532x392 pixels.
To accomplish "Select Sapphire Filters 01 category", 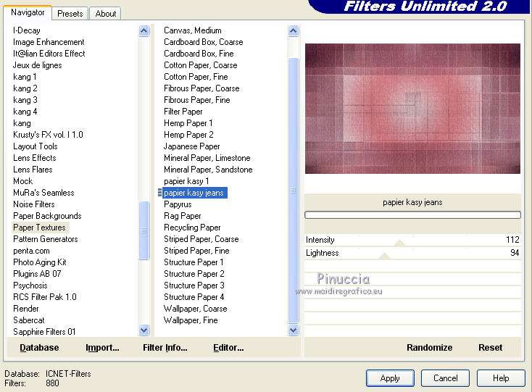I will point(44,332).
